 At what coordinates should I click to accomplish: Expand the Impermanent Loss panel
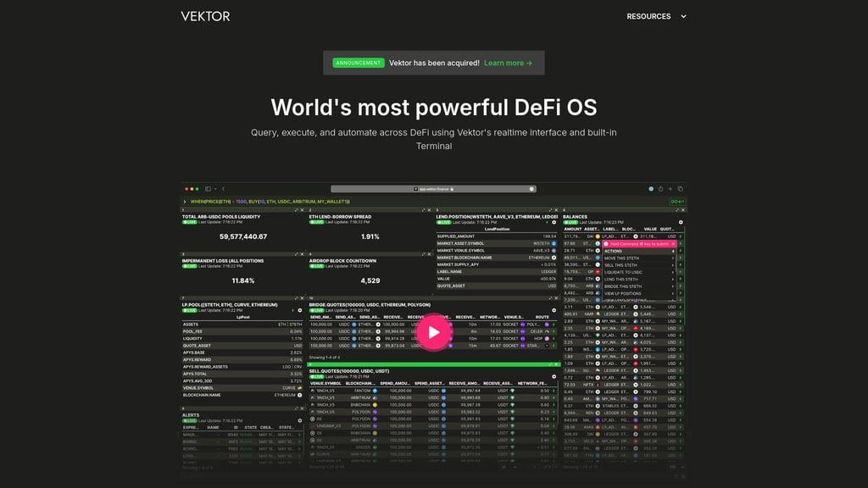[x=296, y=254]
